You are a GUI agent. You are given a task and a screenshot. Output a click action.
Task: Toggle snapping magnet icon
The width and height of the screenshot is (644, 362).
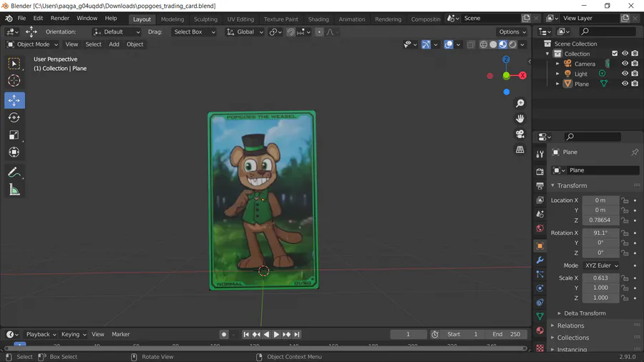click(x=291, y=32)
